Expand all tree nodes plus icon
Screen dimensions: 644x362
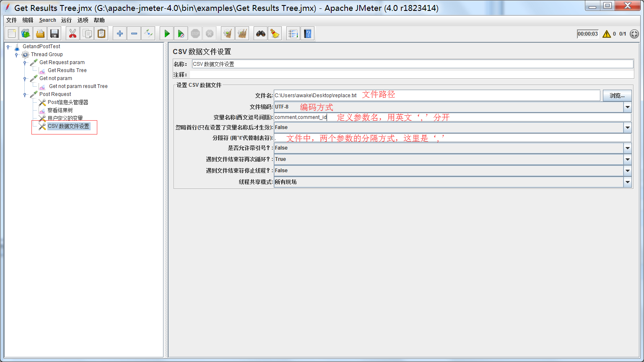point(120,34)
